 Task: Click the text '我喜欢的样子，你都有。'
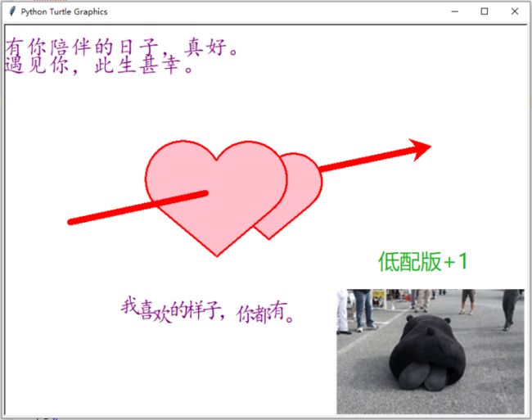(207, 309)
